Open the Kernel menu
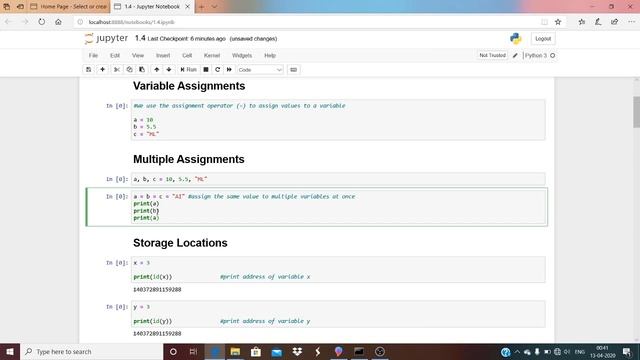This screenshot has width=640, height=360. pyautogui.click(x=212, y=56)
